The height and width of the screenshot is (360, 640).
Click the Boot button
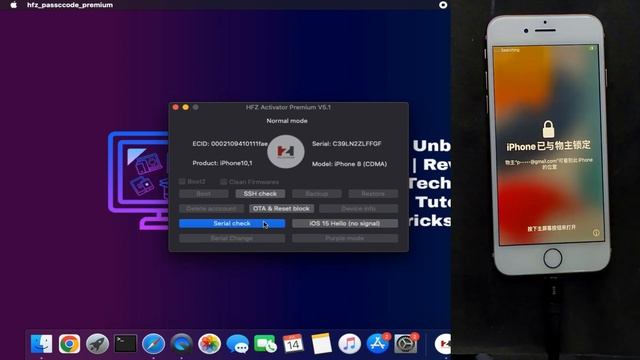coord(204,193)
